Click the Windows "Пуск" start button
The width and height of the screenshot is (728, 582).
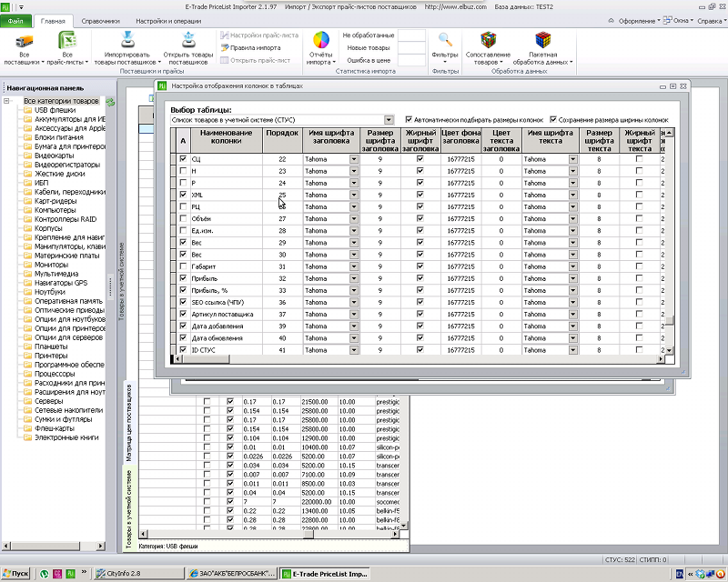pyautogui.click(x=15, y=574)
